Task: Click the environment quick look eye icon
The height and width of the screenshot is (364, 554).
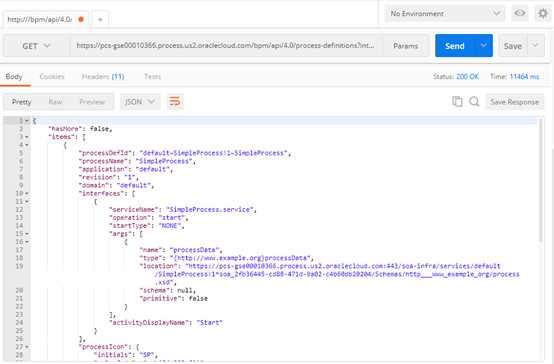Action: click(x=520, y=13)
